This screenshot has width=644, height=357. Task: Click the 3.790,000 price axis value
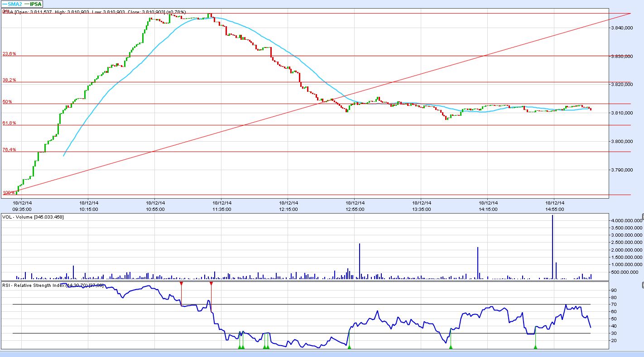point(622,170)
